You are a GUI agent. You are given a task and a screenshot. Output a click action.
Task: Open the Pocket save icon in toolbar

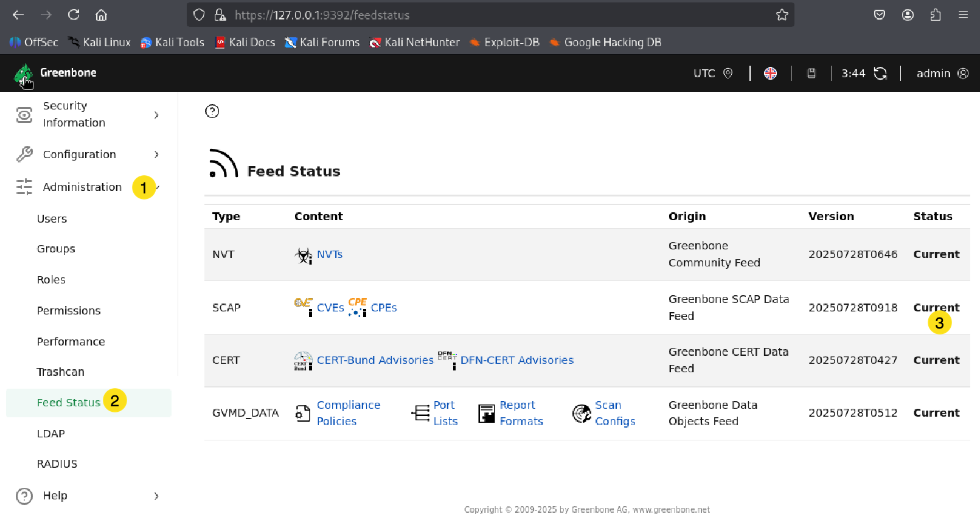(x=880, y=15)
